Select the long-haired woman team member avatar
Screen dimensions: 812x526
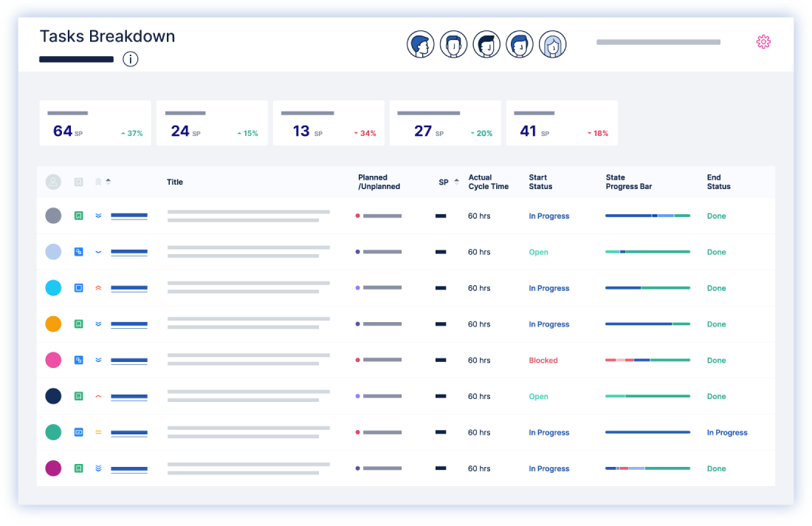(x=553, y=44)
